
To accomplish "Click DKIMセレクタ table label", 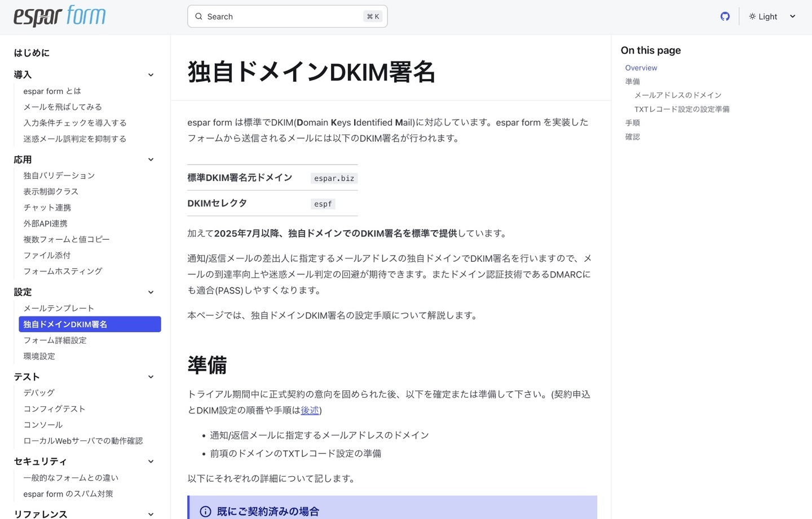I will (x=217, y=203).
